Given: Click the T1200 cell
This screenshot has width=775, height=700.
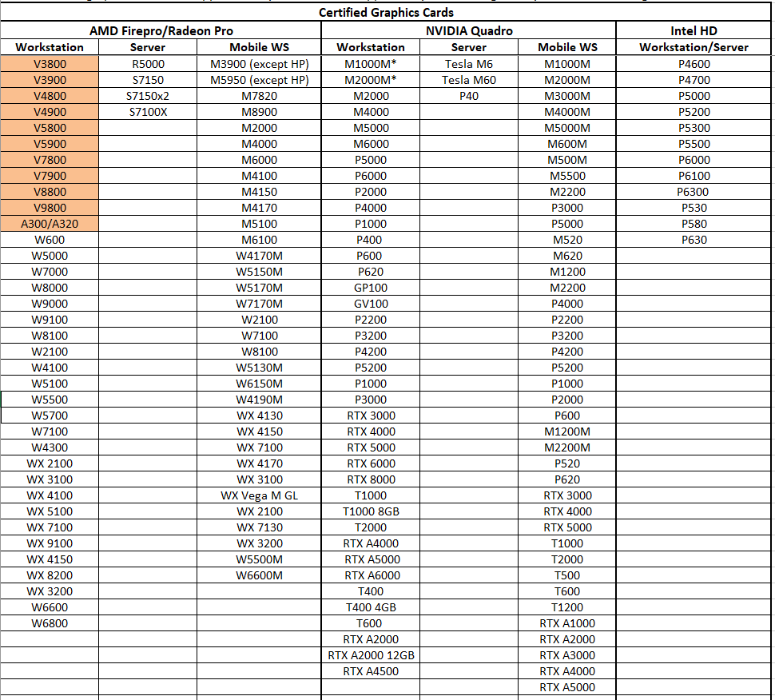Looking at the screenshot, I should [x=567, y=607].
